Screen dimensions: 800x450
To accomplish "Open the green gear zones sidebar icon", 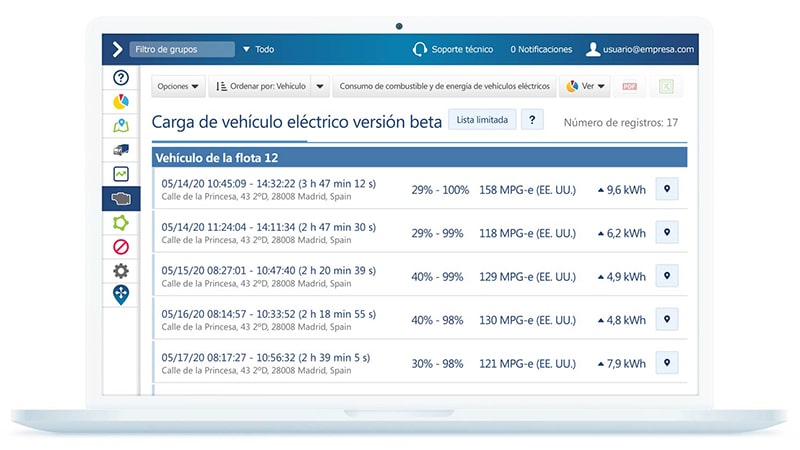I will pos(121,223).
